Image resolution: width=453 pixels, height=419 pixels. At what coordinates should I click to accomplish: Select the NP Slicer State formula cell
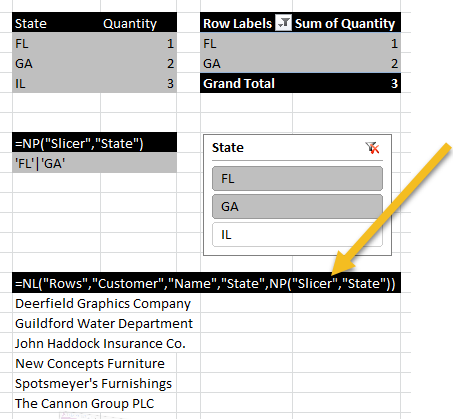(94, 143)
